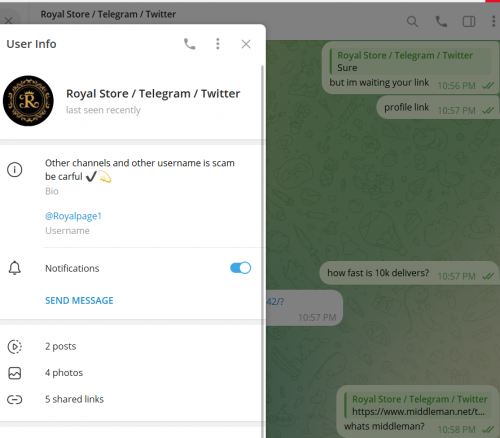
Task: Click the bio text about scam channels
Action: 140,170
